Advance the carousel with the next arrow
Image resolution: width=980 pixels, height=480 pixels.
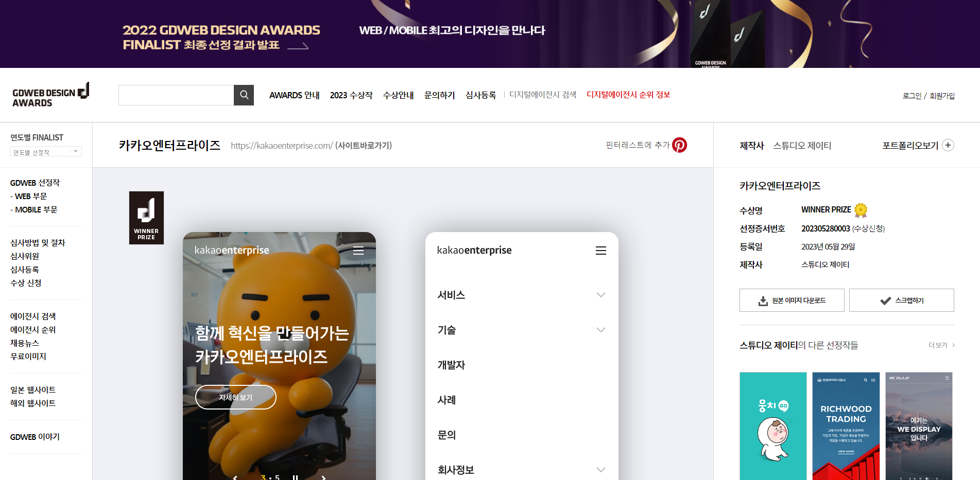click(x=323, y=477)
